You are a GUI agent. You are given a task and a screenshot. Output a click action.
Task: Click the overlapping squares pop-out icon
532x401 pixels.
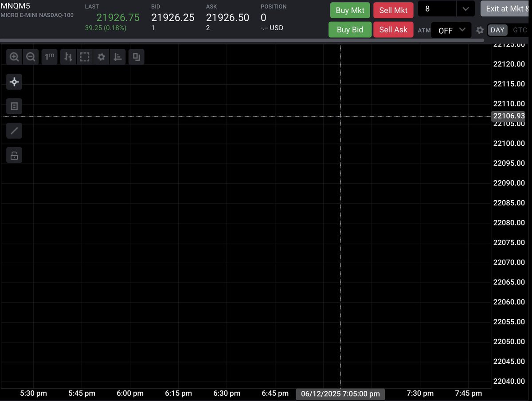click(137, 57)
